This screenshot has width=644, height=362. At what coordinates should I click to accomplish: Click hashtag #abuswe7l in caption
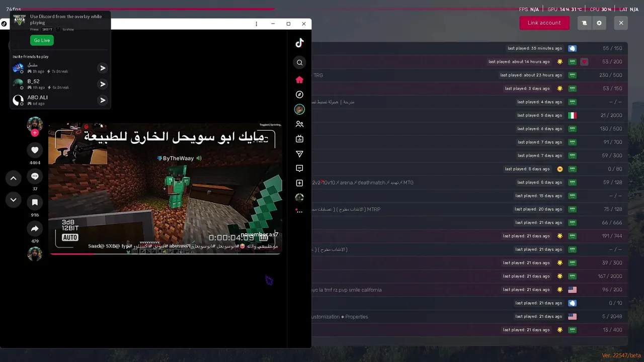(179, 246)
